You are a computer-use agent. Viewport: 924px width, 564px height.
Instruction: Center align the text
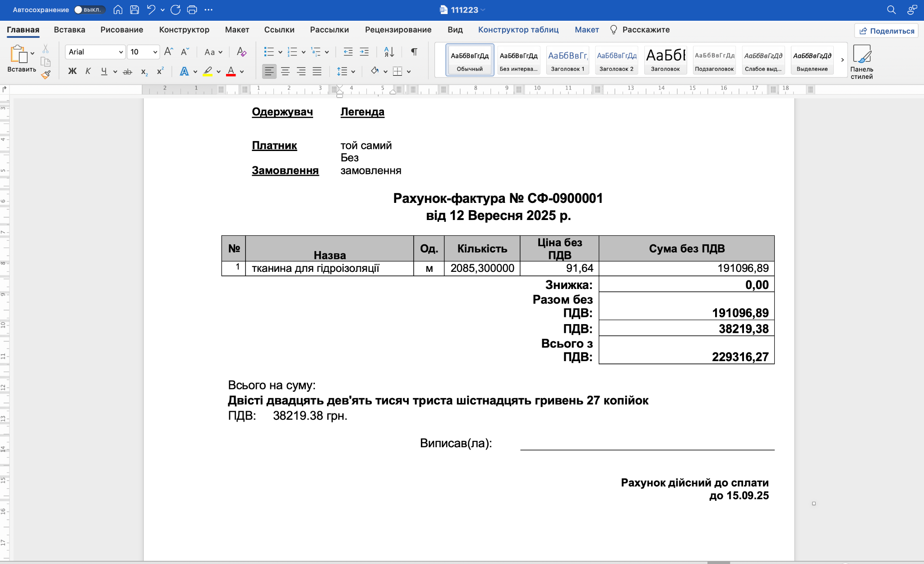285,71
